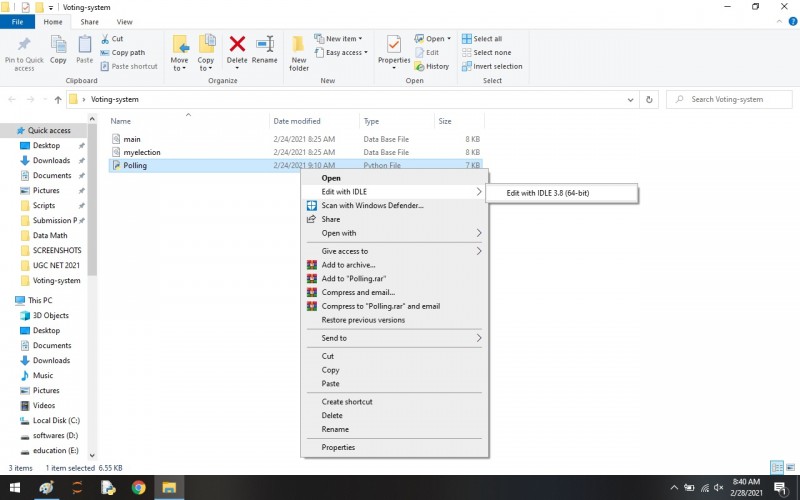
Task: Click History in the ribbon
Action: coord(432,66)
